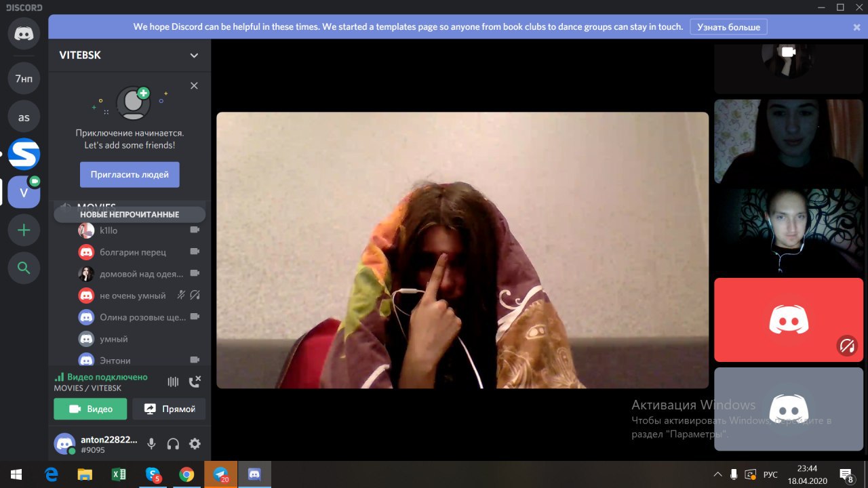Open Chrome from taskbar

tap(186, 474)
